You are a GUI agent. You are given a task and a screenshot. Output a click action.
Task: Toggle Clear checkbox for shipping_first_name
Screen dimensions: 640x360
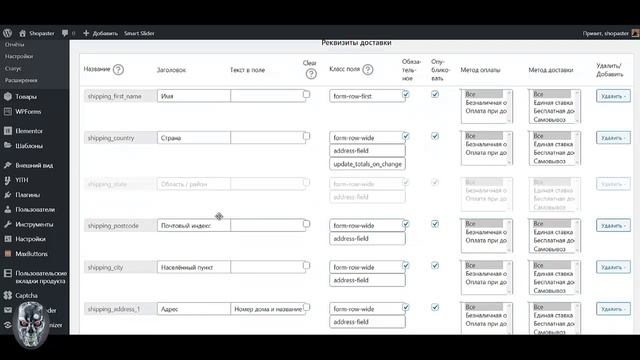click(307, 94)
